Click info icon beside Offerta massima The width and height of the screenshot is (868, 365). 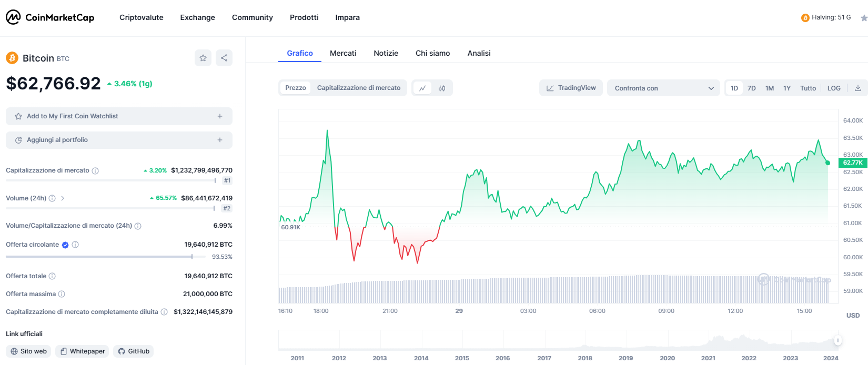click(62, 294)
